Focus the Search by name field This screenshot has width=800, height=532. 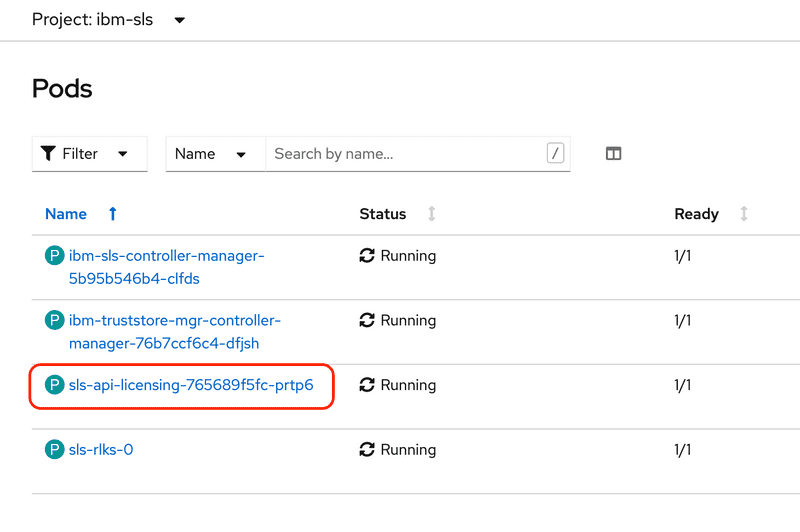[x=417, y=154]
